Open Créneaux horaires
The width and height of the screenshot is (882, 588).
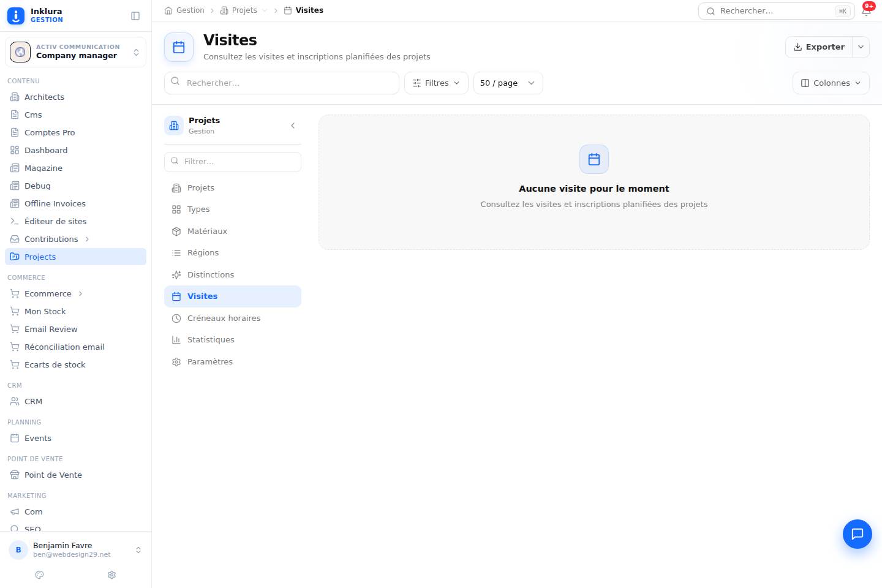tap(233, 318)
